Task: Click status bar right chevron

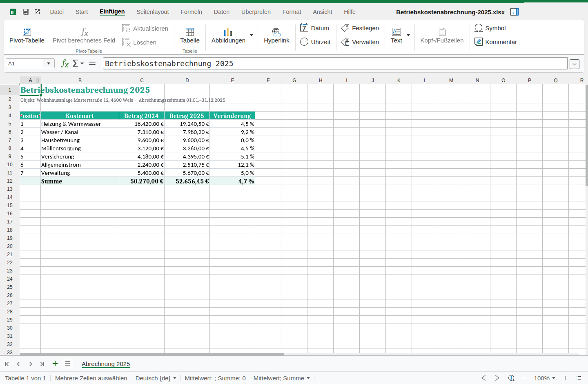Action: 497,378
